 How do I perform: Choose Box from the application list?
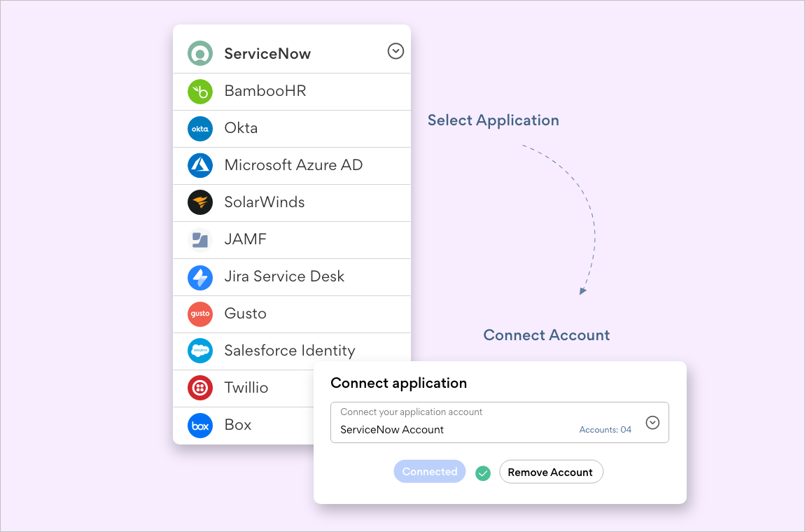(244, 426)
